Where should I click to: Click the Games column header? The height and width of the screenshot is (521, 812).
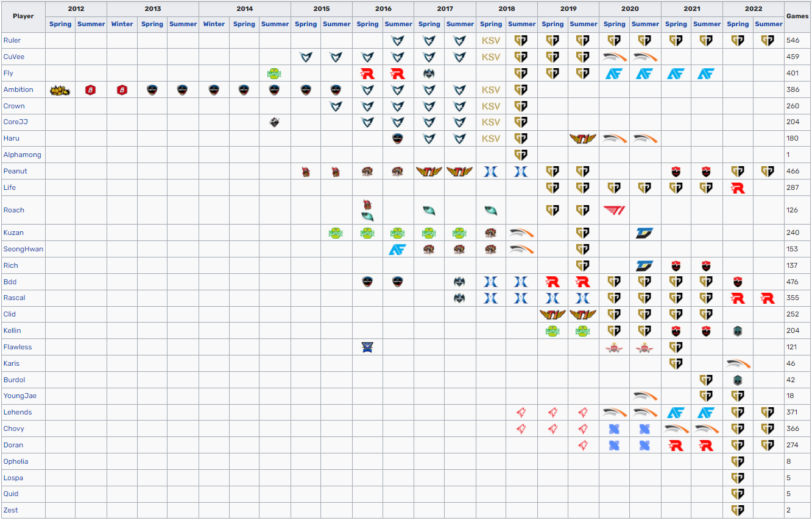coord(797,16)
